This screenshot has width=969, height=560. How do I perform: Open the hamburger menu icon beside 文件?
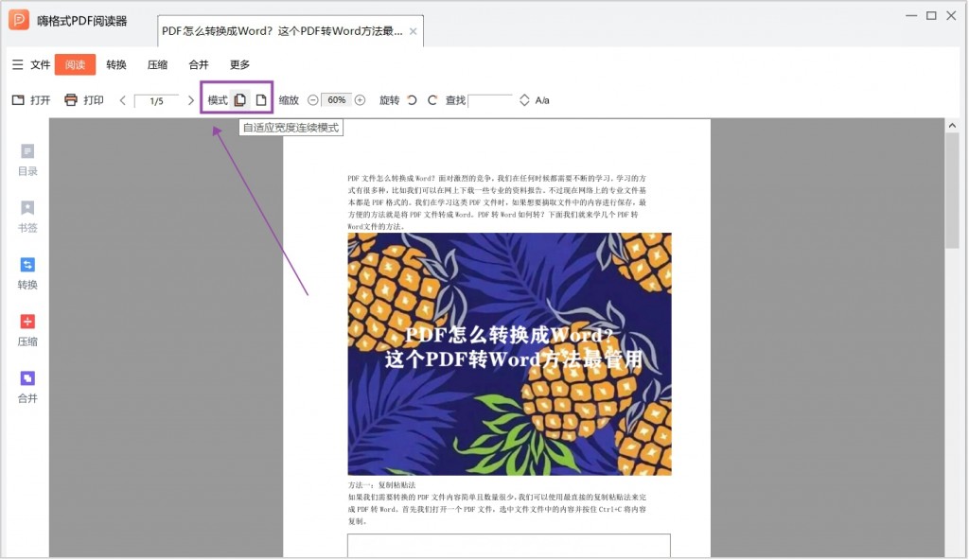tap(17, 64)
